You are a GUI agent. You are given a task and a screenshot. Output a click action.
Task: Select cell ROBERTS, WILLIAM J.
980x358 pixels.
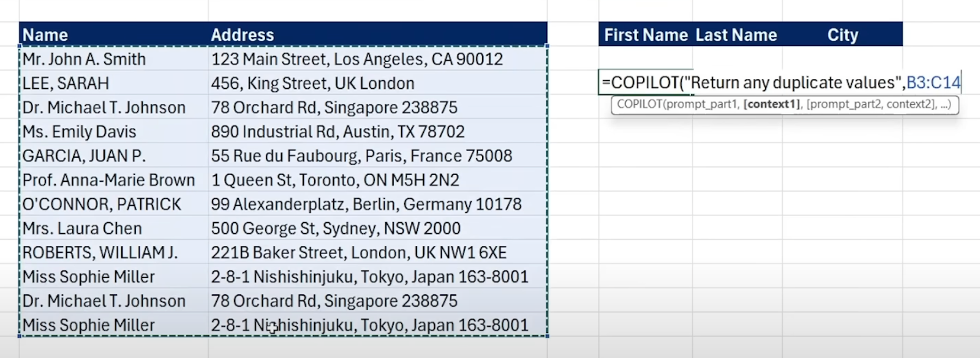pyautogui.click(x=113, y=253)
